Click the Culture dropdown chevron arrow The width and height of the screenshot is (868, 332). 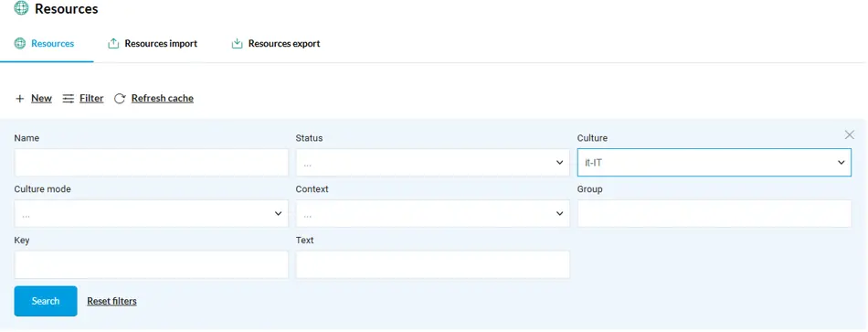coord(841,163)
